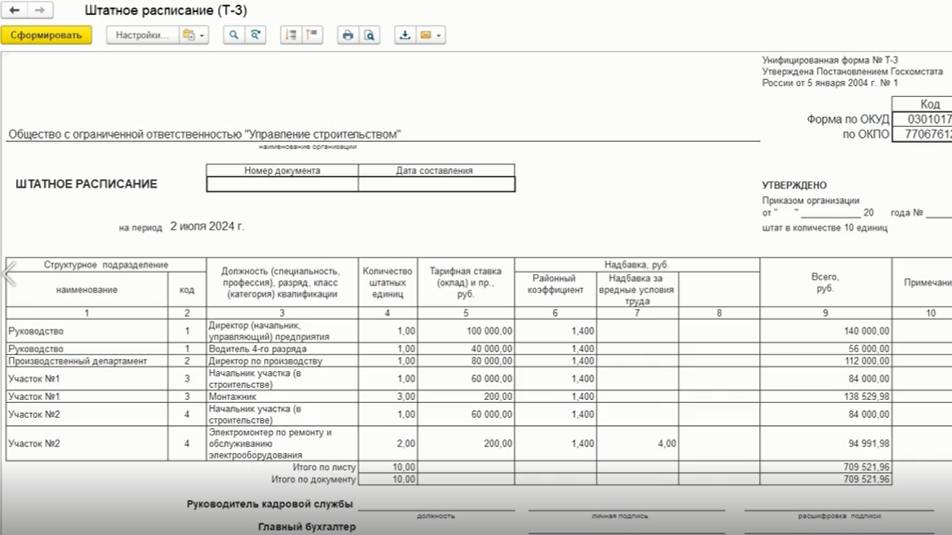Select the total 138 529,98 cell
Viewport: 952px width, 535px height.
click(825, 397)
